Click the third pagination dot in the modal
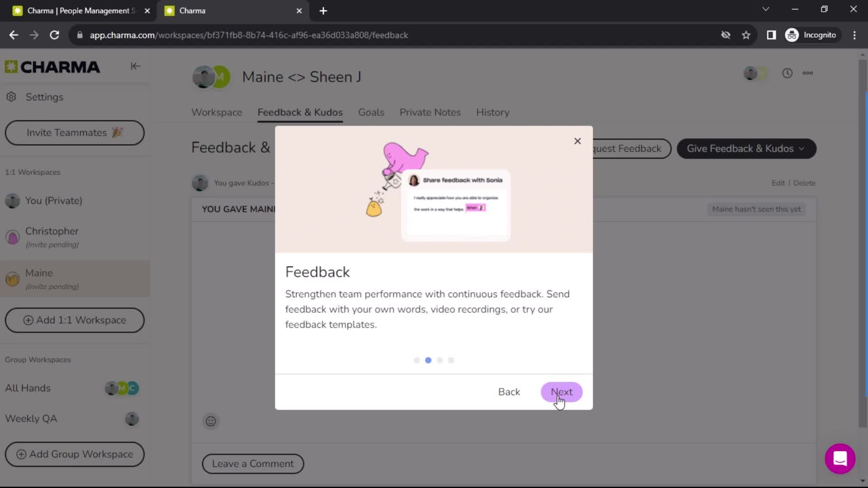 coord(440,359)
